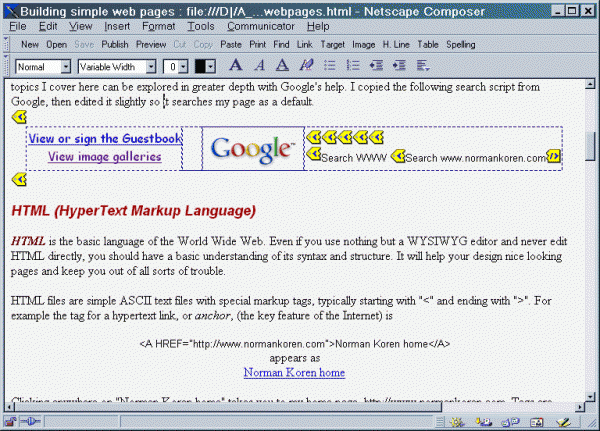Click the View or sign the Guestbook link
600x431 pixels.
tap(105, 138)
